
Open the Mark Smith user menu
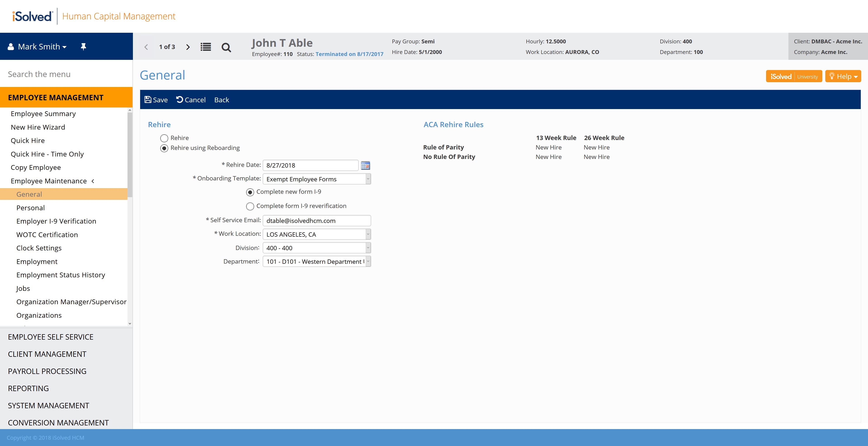tap(42, 47)
